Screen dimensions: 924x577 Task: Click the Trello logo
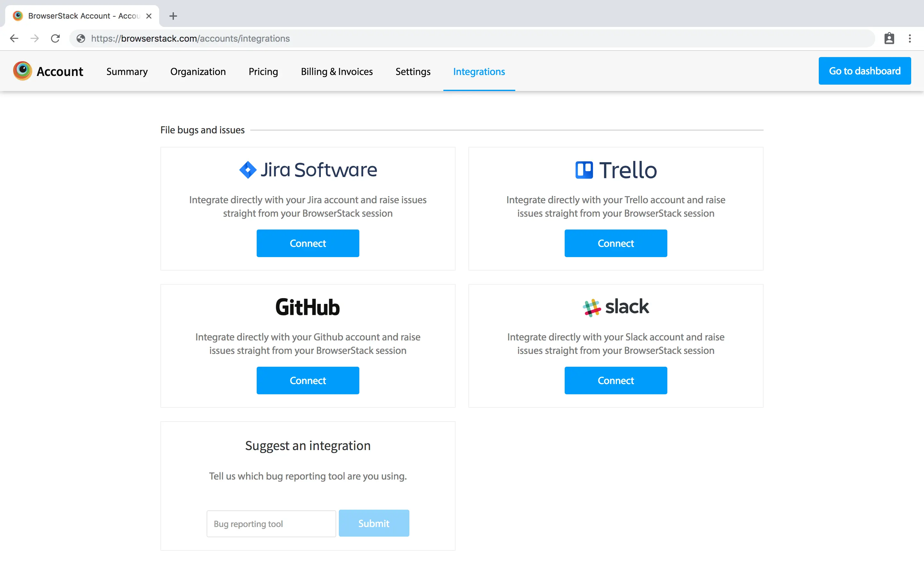[x=615, y=170]
